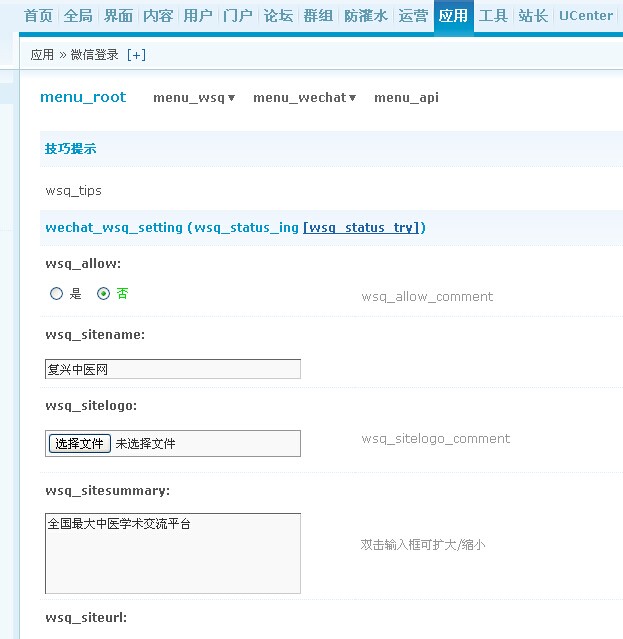Image resolution: width=623 pixels, height=639 pixels.
Task: Select the 群组 tab
Action: click(318, 16)
